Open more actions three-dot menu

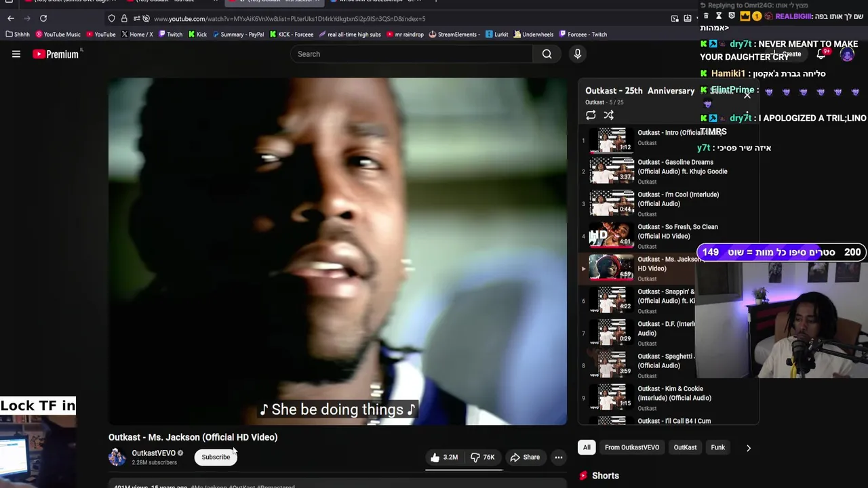click(559, 457)
